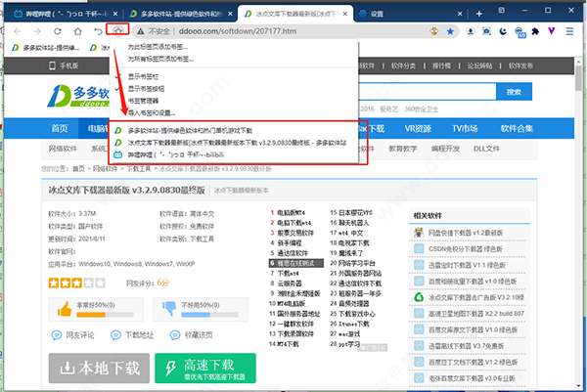
Task: Open the downloads toolbar icon
Action: (x=471, y=31)
